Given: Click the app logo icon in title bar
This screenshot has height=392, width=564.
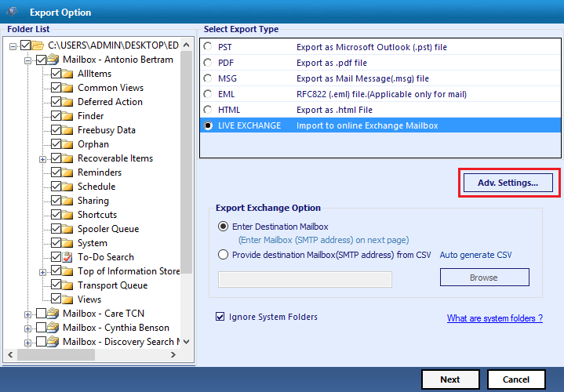Looking at the screenshot, I should [x=13, y=12].
